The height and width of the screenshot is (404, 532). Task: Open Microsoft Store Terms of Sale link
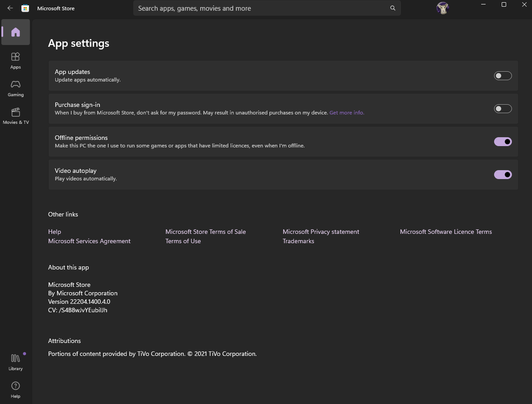click(x=206, y=232)
